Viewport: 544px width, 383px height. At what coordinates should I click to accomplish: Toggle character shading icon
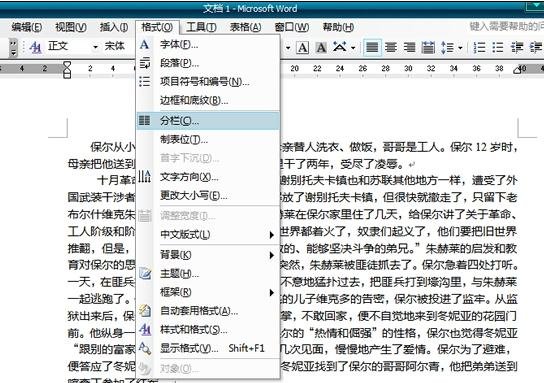pos(321,47)
